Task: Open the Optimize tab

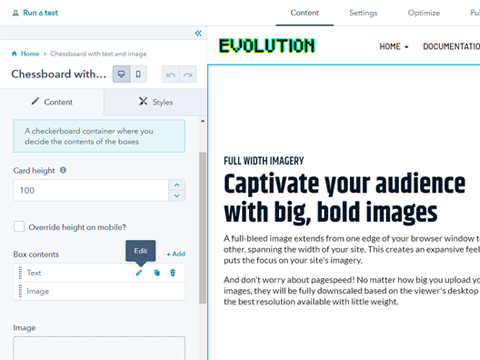Action: pyautogui.click(x=424, y=13)
